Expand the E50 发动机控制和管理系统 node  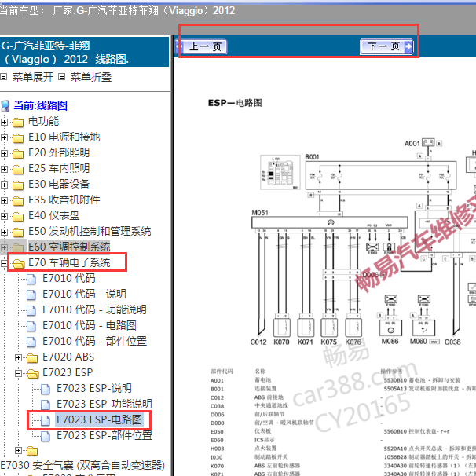click(x=4, y=232)
